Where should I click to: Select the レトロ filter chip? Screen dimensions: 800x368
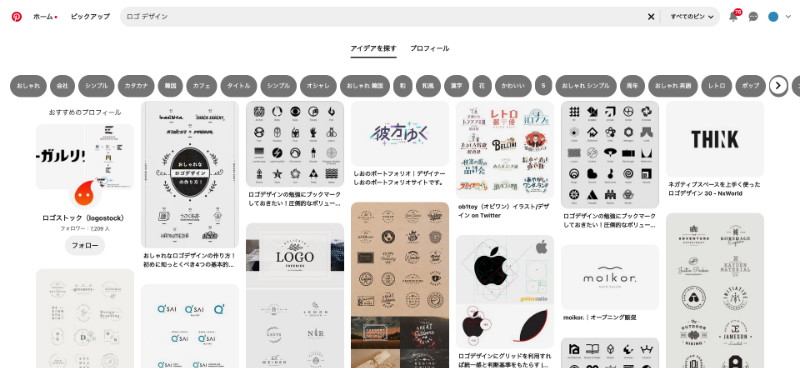(x=716, y=86)
